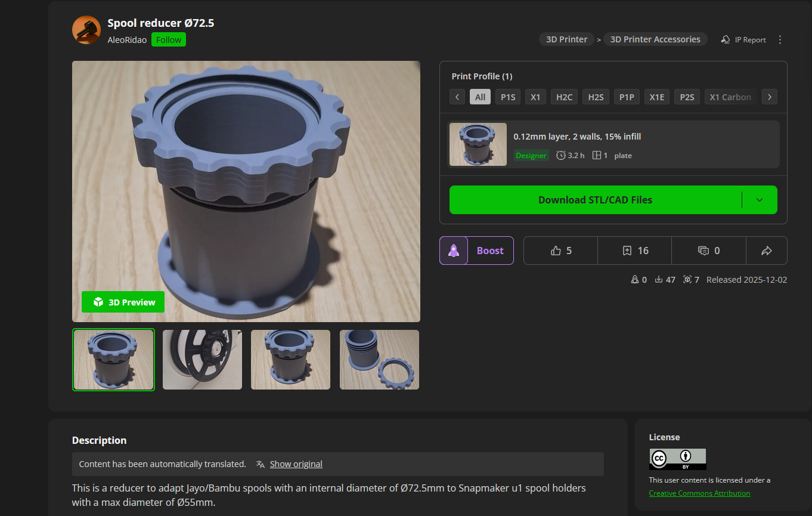This screenshot has height=516, width=812.
Task: Open the 0.12mm layer print profile card
Action: pos(613,144)
